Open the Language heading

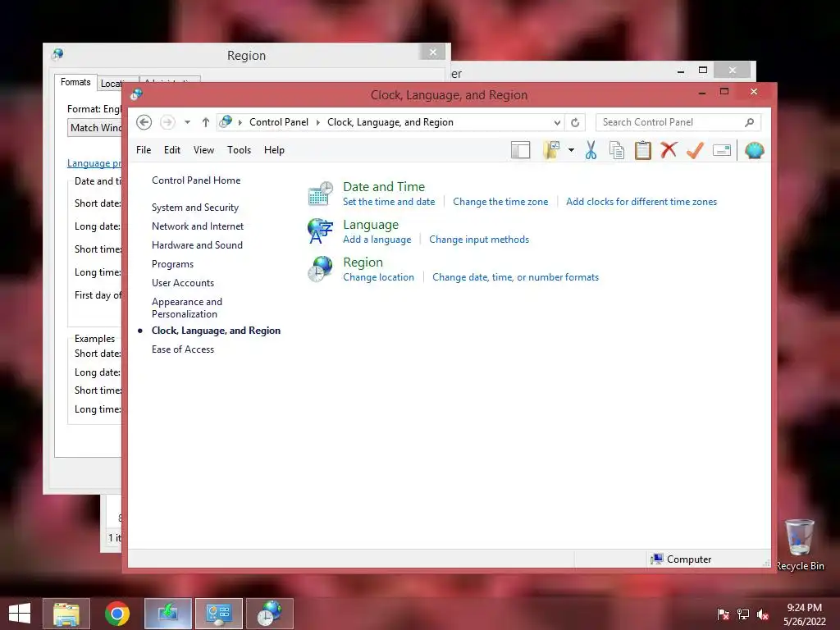tap(371, 225)
